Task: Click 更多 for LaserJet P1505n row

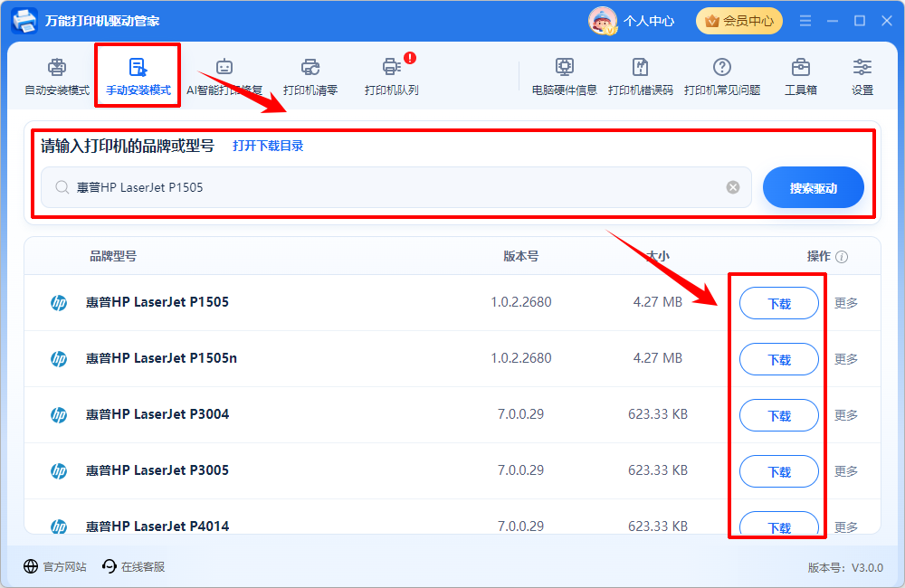Action: point(846,359)
